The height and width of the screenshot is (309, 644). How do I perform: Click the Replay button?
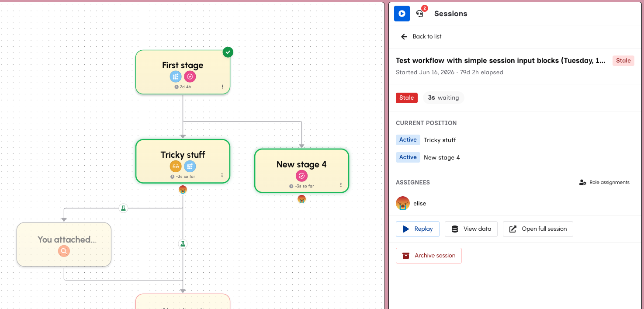(418, 229)
